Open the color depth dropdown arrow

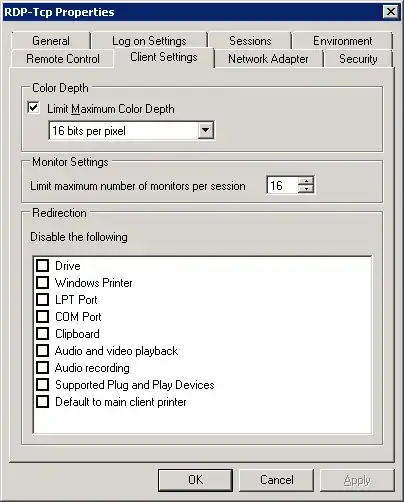pyautogui.click(x=205, y=130)
